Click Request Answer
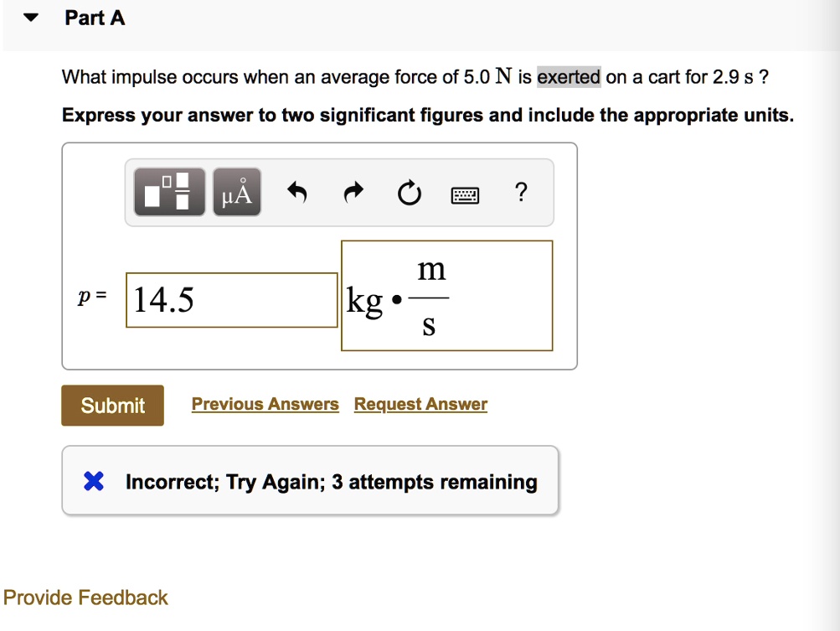Screen dimensions: 840x631 [x=420, y=403]
